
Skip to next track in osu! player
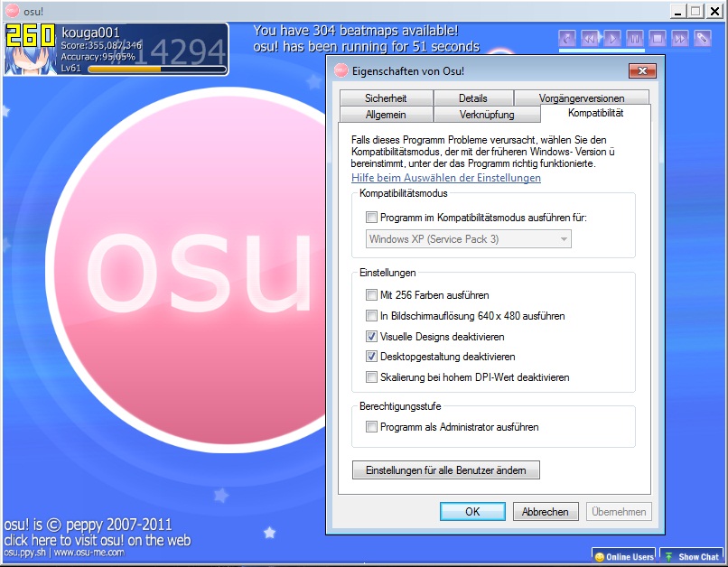coord(680,38)
